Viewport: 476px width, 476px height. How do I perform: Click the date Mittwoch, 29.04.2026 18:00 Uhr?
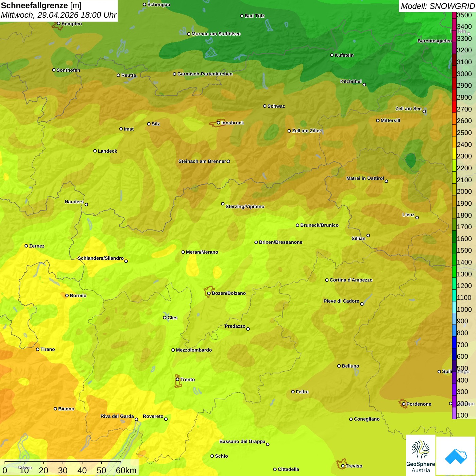point(58,15)
